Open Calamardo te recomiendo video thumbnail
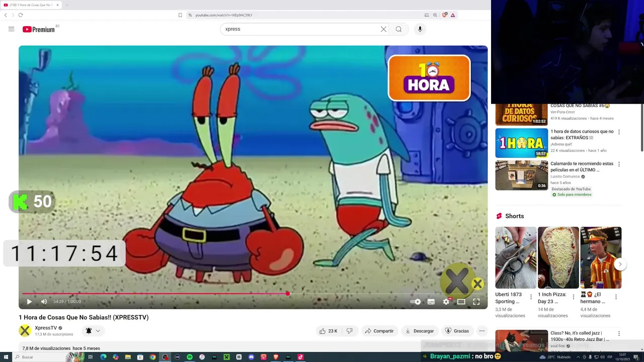The width and height of the screenshot is (644, 362). pos(521,175)
